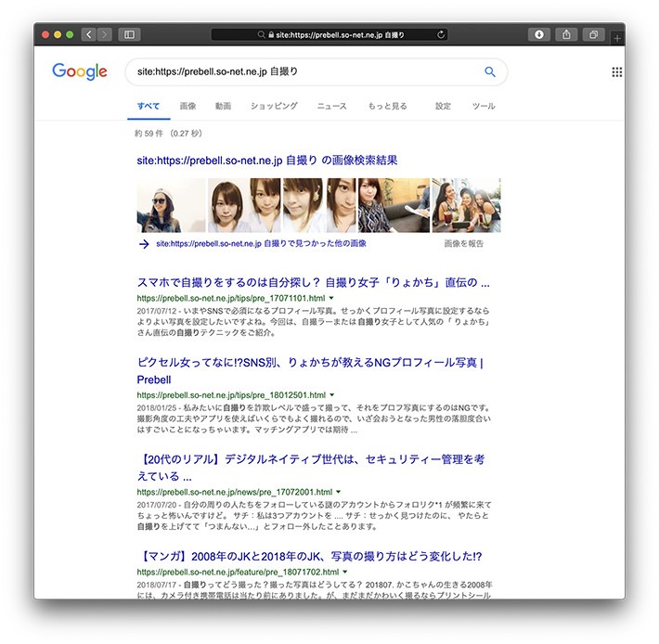Click the blue search magnifier icon
Viewport: 659px width, 644px height.
tap(490, 71)
